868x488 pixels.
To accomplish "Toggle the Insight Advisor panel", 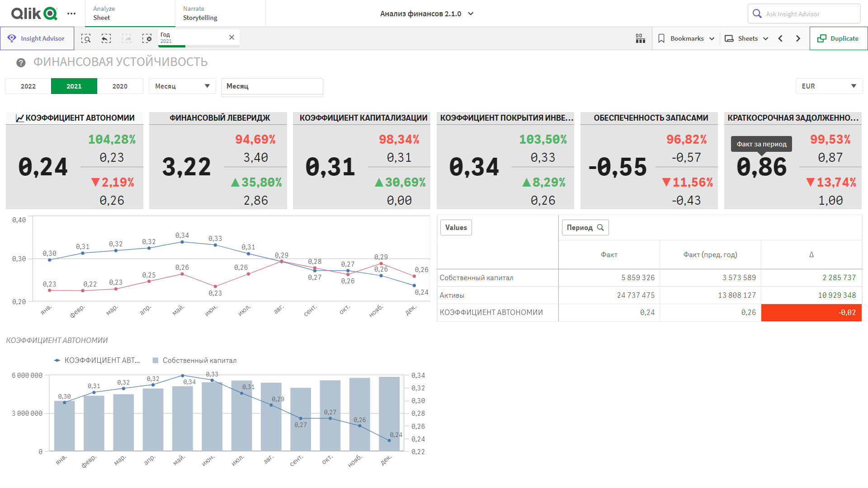I will [x=37, y=38].
